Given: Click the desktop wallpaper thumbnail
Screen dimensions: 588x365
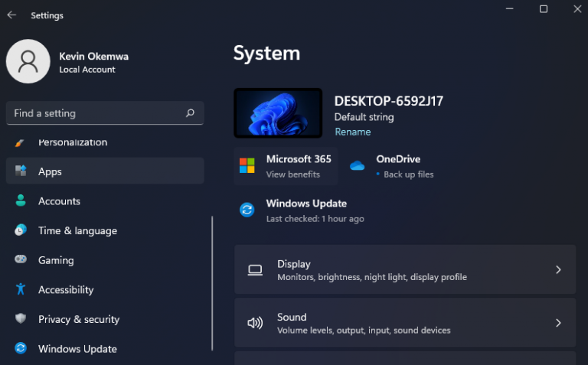Looking at the screenshot, I should tap(278, 113).
